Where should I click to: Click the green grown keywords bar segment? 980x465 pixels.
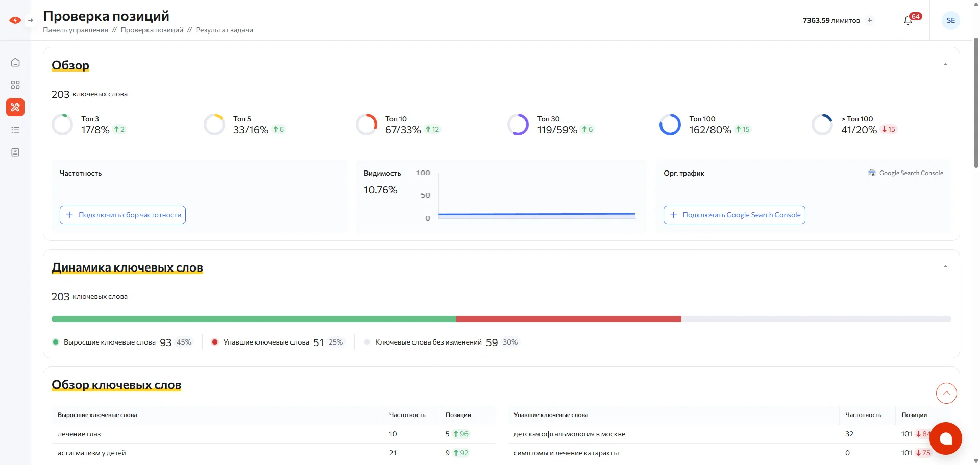click(x=254, y=319)
